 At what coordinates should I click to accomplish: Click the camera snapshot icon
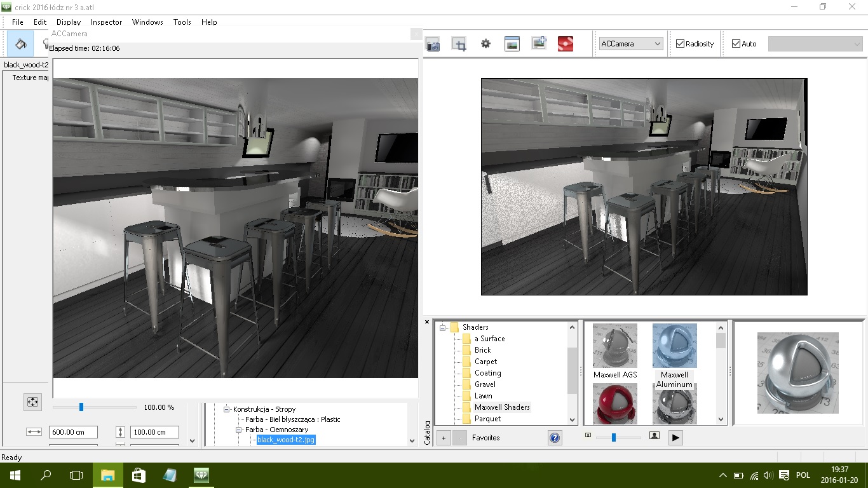tap(433, 44)
